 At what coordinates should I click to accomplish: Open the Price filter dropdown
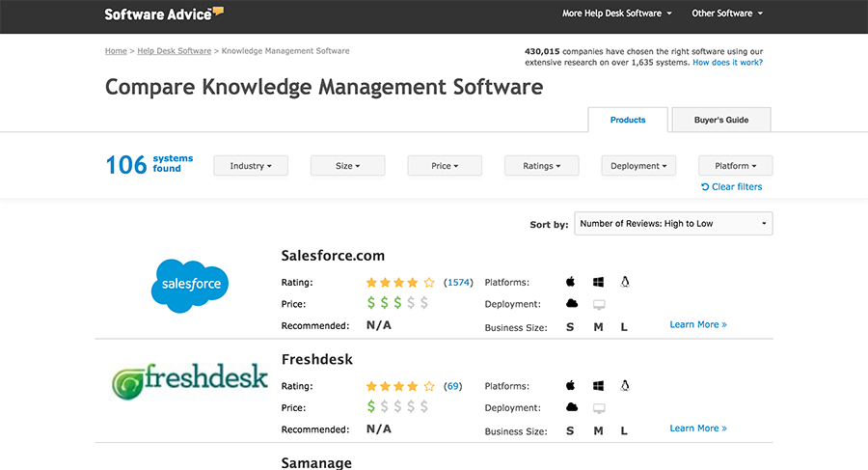445,166
